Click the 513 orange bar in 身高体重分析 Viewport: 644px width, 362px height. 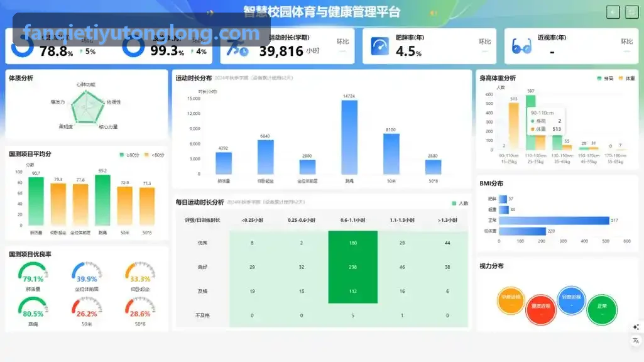tap(513, 126)
